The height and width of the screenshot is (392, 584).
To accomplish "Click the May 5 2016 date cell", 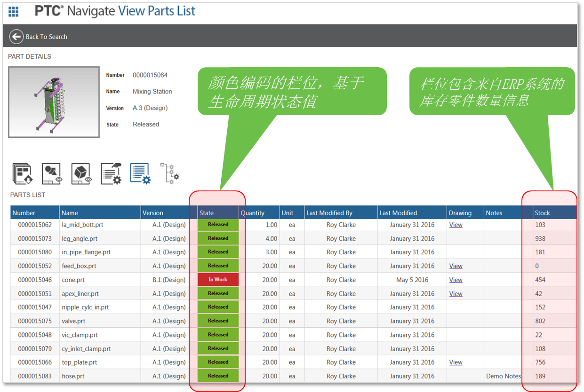I will coord(412,280).
